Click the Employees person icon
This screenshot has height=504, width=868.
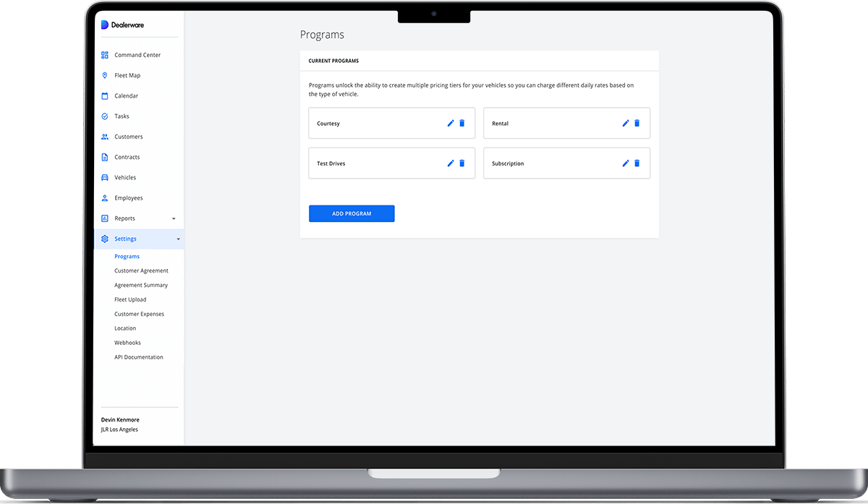click(x=105, y=197)
